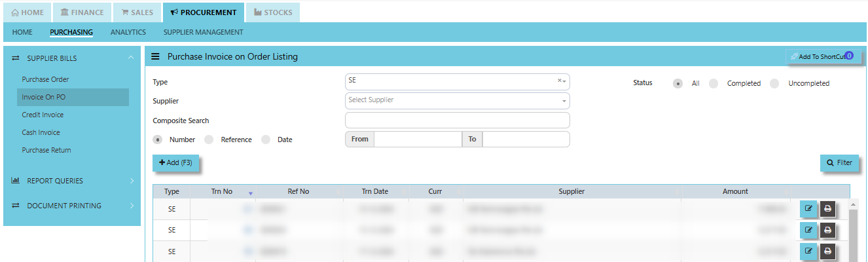Screen dimensions: 868x262
Task: Clear the Type selection with the x icon
Action: click(x=560, y=81)
